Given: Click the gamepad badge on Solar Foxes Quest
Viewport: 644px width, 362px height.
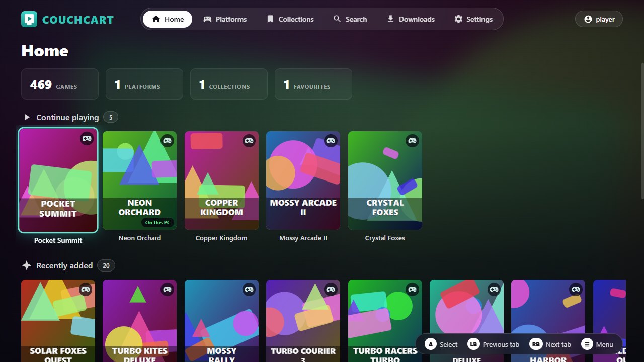Looking at the screenshot, I should [x=86, y=289].
